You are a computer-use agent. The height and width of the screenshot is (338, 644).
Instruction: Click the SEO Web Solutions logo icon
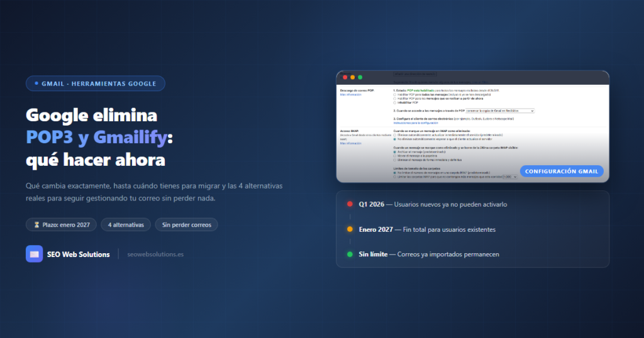pyautogui.click(x=34, y=254)
